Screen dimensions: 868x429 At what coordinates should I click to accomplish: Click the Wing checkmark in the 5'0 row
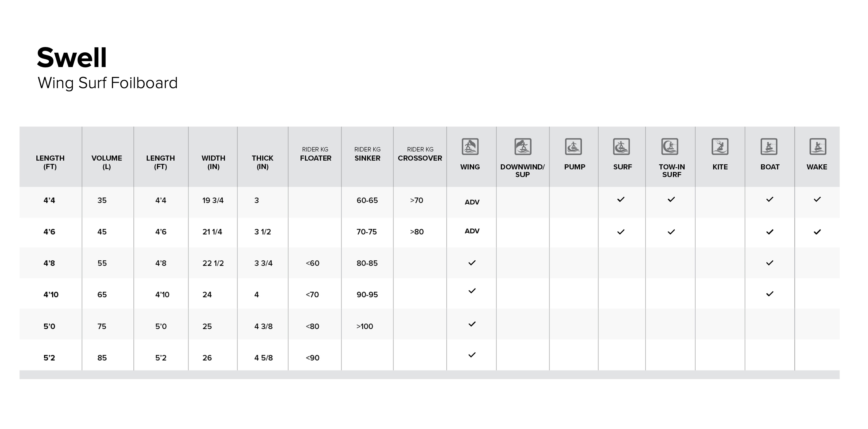(472, 324)
